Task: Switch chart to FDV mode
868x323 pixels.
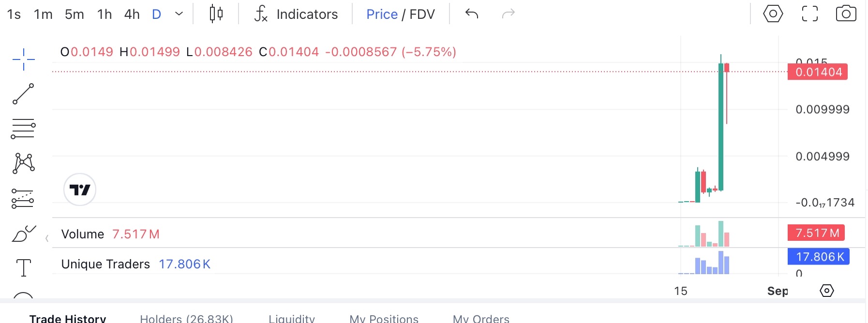Action: tap(422, 15)
